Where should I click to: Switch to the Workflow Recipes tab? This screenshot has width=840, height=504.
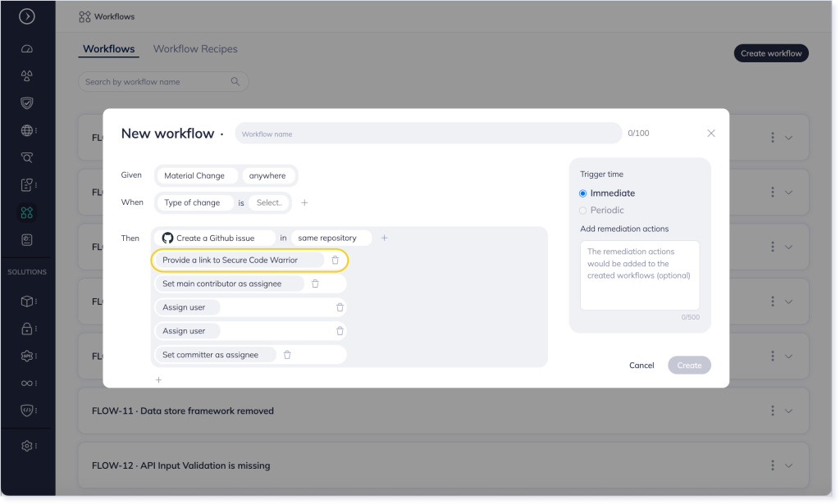click(195, 48)
